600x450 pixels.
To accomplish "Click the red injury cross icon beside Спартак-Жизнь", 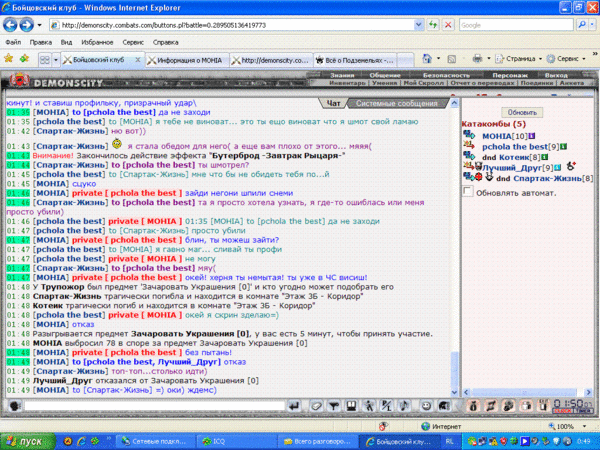I will (478, 177).
